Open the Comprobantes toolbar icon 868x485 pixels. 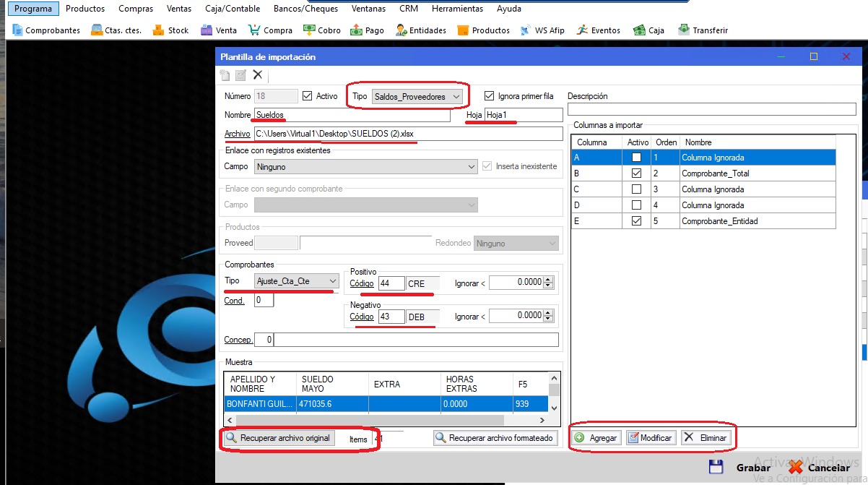[18, 30]
